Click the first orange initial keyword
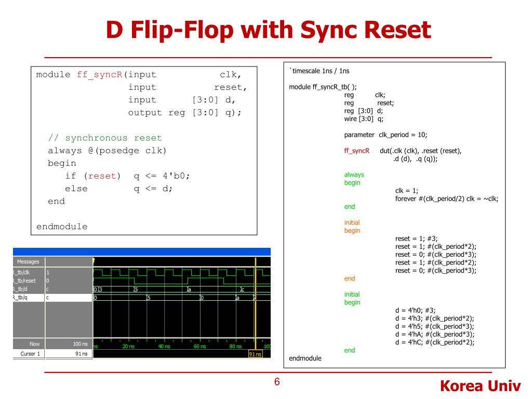This screenshot has width=532, height=399. pos(352,222)
